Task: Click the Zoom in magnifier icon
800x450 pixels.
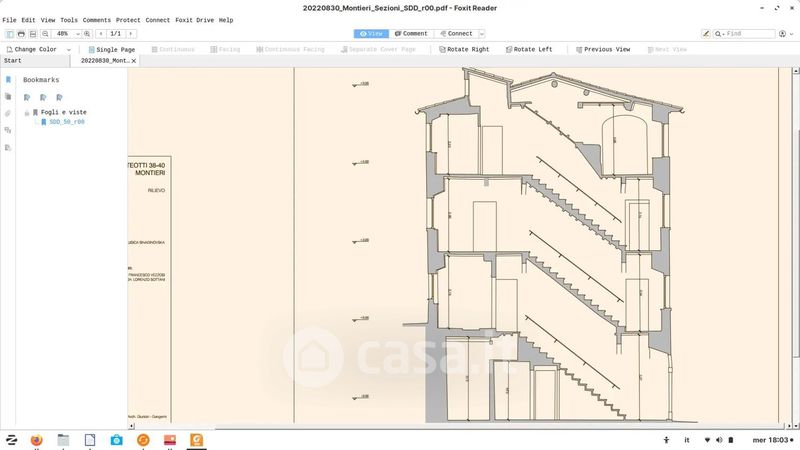Action: coord(88,34)
